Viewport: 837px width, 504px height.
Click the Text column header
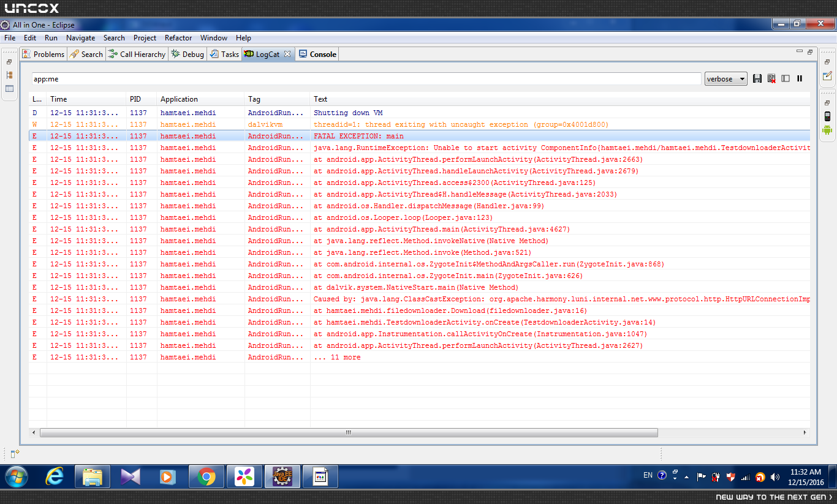click(x=559, y=99)
